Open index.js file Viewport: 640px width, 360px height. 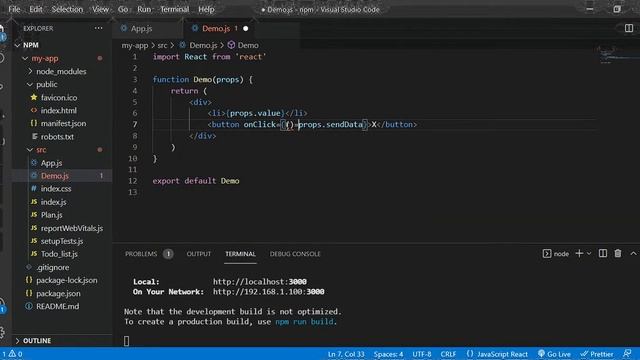[53, 202]
